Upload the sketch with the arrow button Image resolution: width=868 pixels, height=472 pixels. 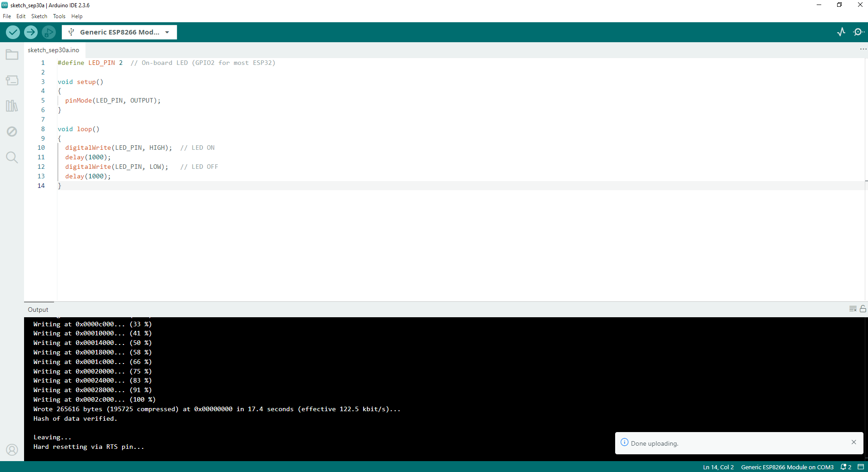31,32
